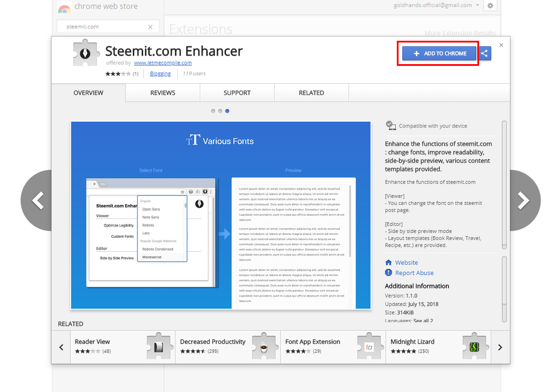Image resolution: width=560 pixels, height=392 pixels.
Task: Click the additional info panel scrollbar
Action: (504, 289)
